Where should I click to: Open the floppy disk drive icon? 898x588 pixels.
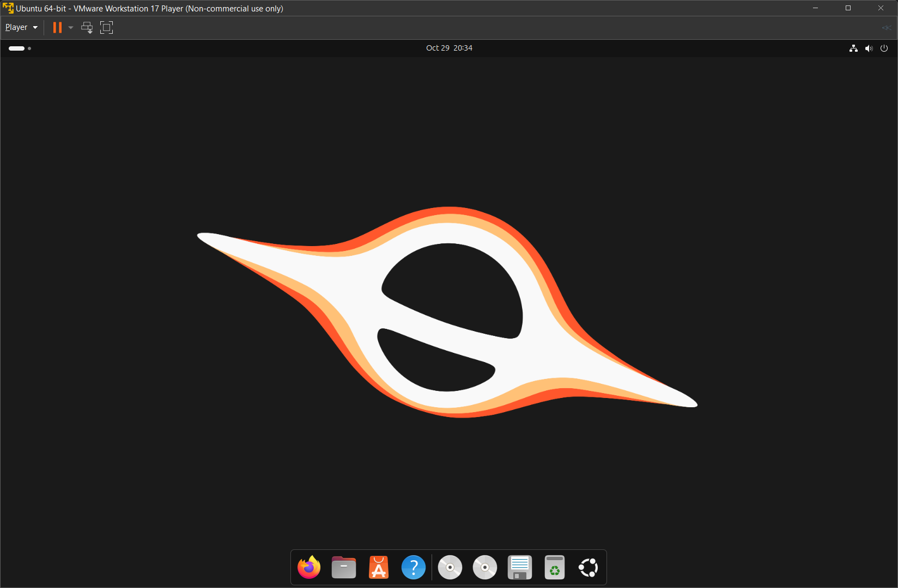tap(520, 567)
